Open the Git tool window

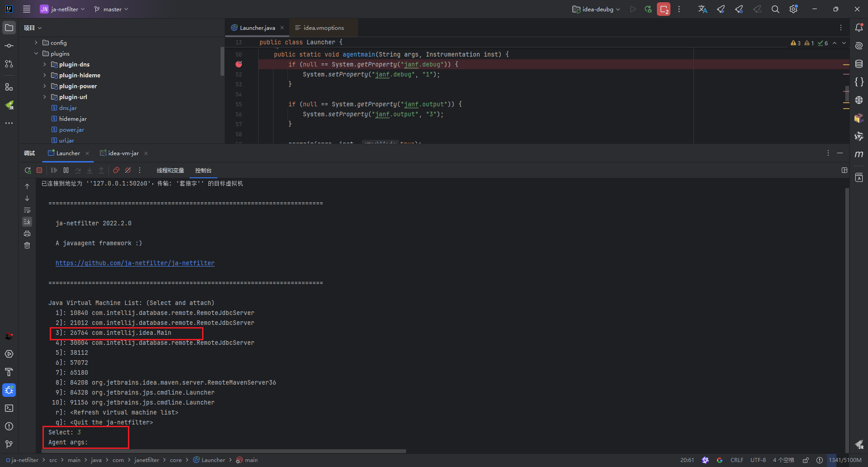9,444
